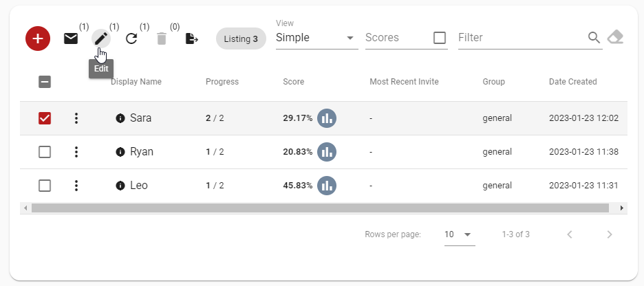Toggle the select-all header checkbox

pos(45,82)
